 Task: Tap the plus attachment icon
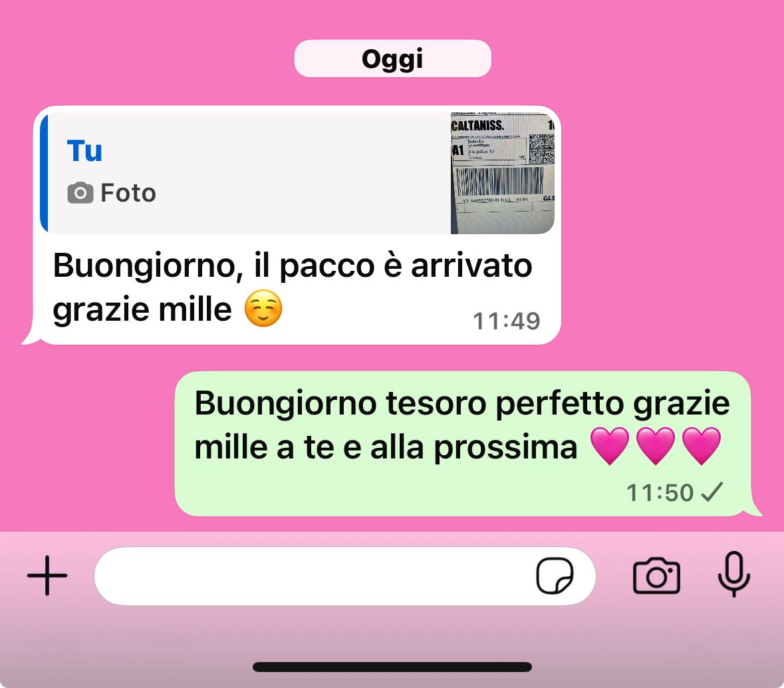click(x=47, y=576)
